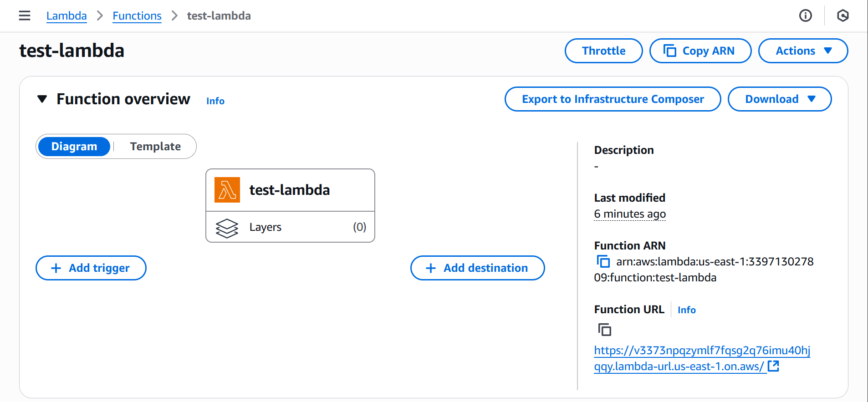This screenshot has width=868, height=402.
Task: Open the Actions dropdown menu
Action: [802, 51]
